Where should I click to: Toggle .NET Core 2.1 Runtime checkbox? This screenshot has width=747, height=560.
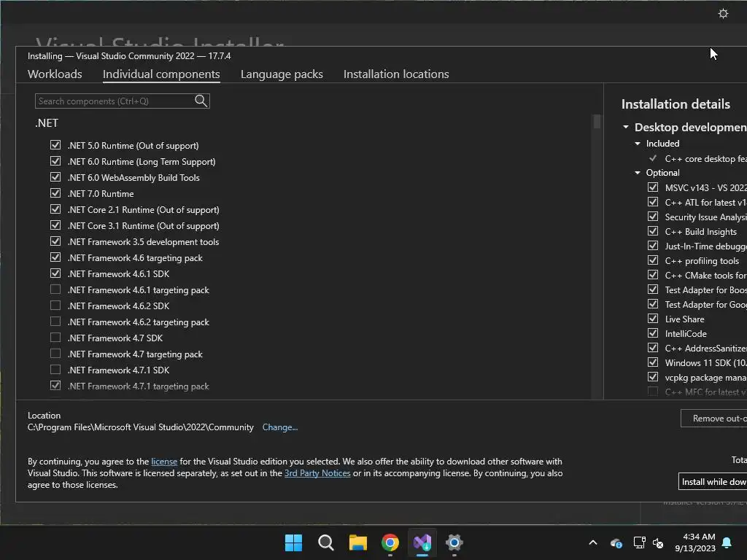pyautogui.click(x=55, y=209)
